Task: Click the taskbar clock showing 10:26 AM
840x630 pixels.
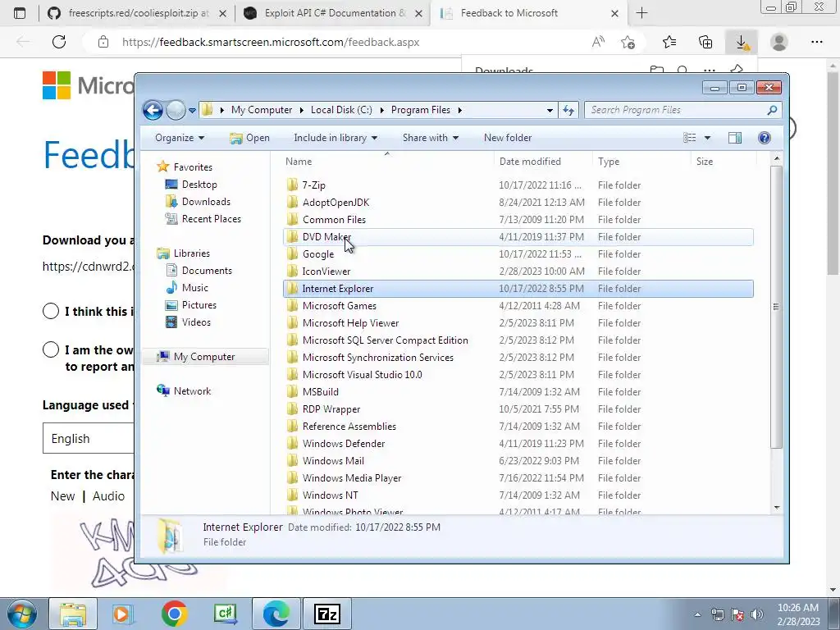Action: coord(797,614)
